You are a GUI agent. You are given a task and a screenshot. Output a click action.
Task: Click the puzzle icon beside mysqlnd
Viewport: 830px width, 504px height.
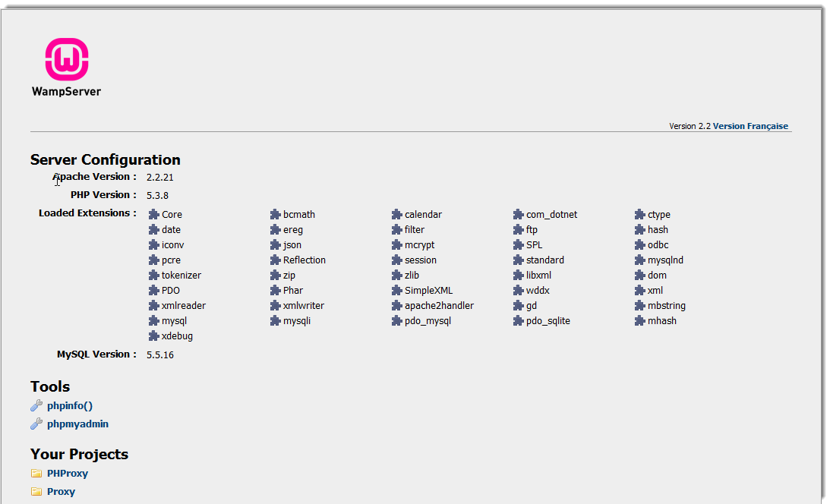tap(640, 260)
